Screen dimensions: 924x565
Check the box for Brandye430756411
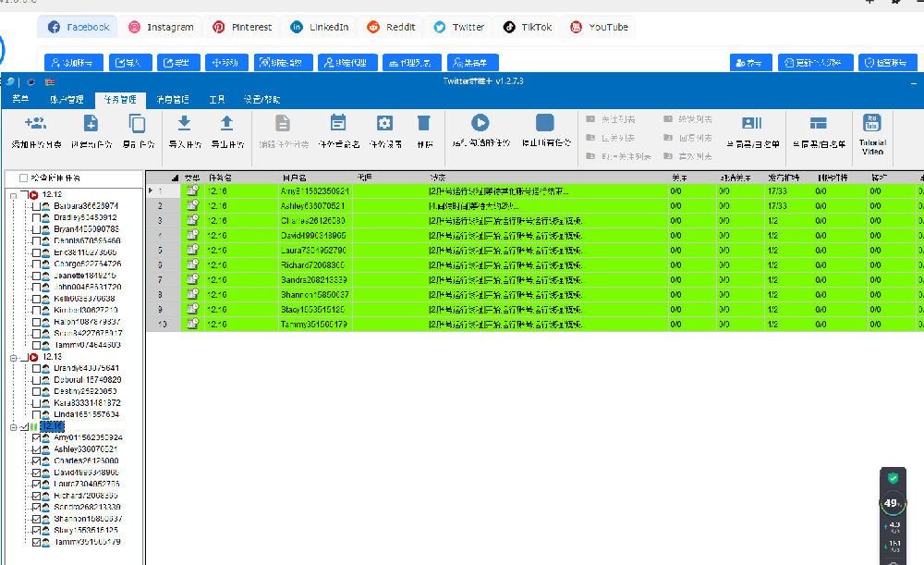click(x=36, y=367)
